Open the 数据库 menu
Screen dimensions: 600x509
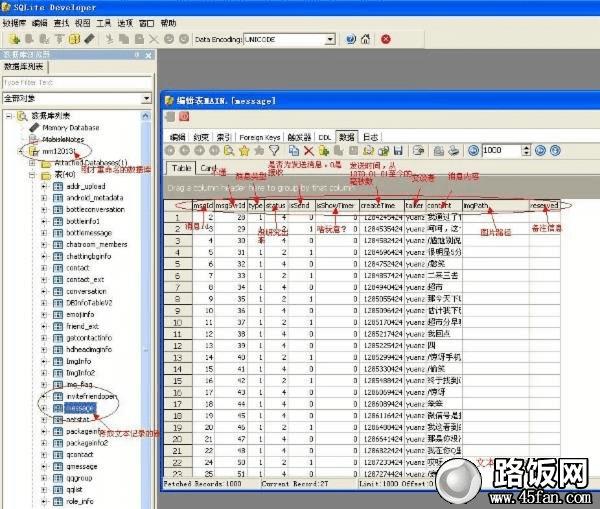coord(14,23)
